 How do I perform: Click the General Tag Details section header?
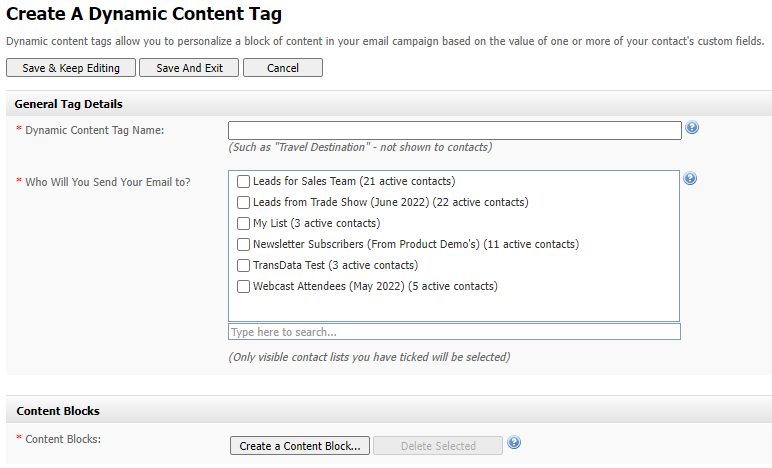pos(69,104)
